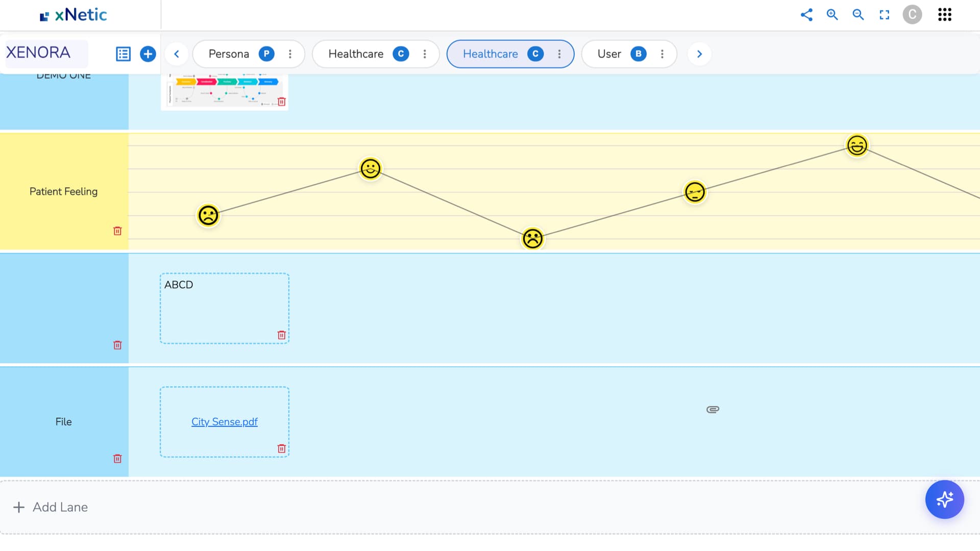This screenshot has height=551, width=980.
Task: Open options menu for Persona tab
Action: pos(290,54)
